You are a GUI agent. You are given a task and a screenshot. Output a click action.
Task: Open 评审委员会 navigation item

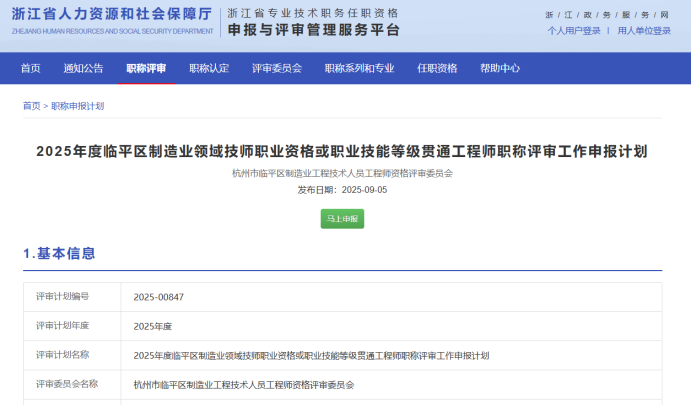(x=277, y=68)
